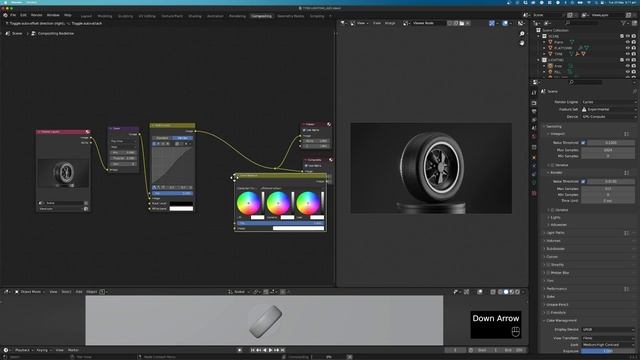Toggle Render Noise Threshold checkbox

point(583,182)
